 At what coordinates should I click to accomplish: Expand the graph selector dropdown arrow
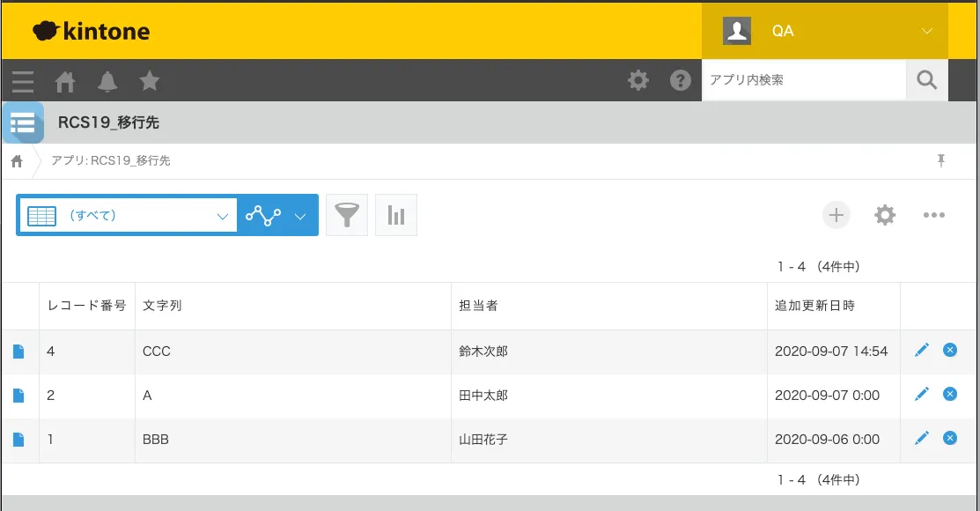pos(300,216)
